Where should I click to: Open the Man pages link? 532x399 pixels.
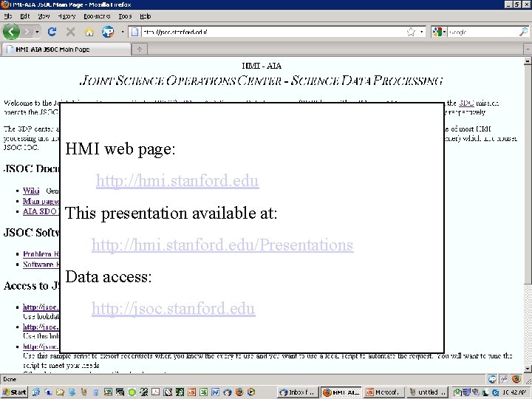[x=41, y=201]
